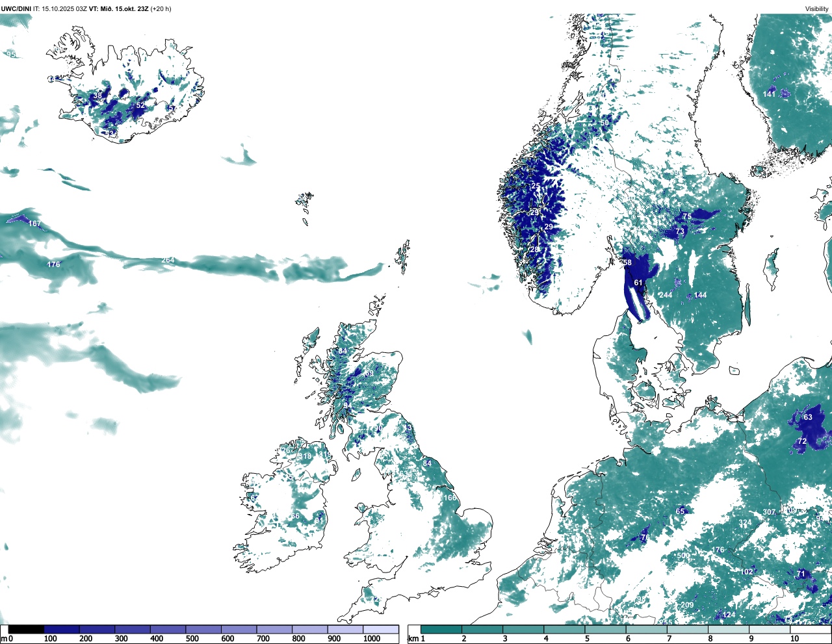Click the "144" value in southern Sweden
Image resolution: width=832 pixels, height=644 pixels.
pyautogui.click(x=700, y=295)
